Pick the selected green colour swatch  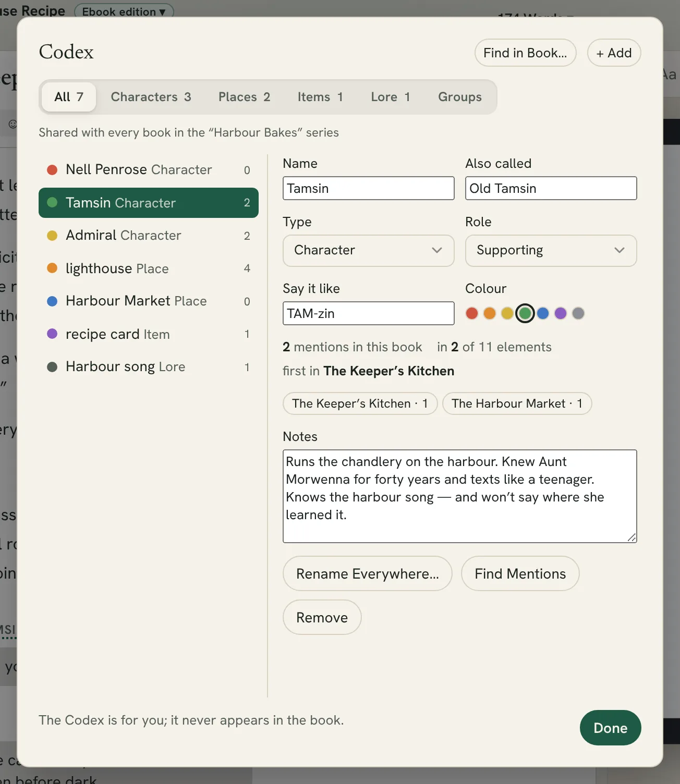[x=525, y=313]
